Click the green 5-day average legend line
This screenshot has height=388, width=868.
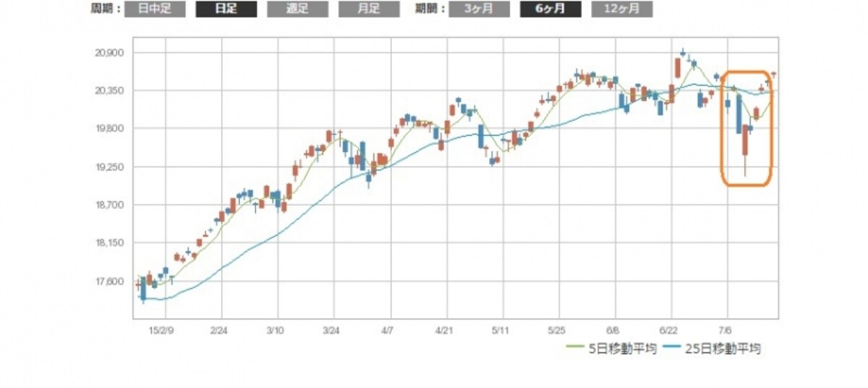point(576,349)
